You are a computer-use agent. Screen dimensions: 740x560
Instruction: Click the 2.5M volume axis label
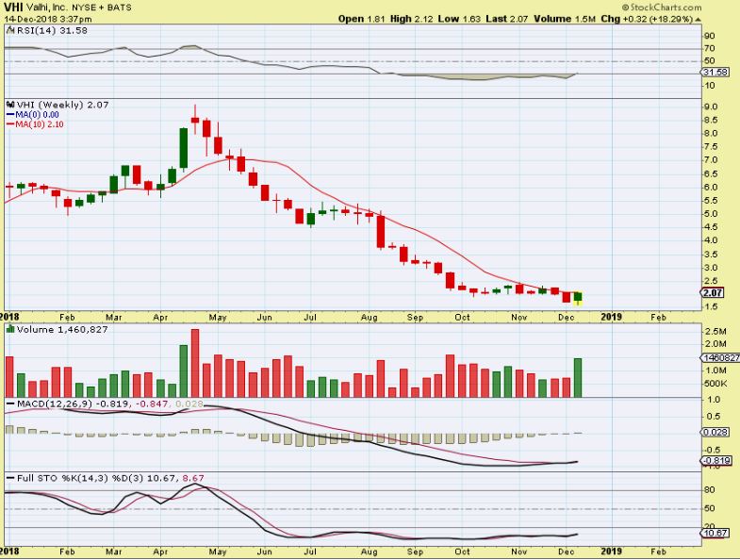[715, 332]
